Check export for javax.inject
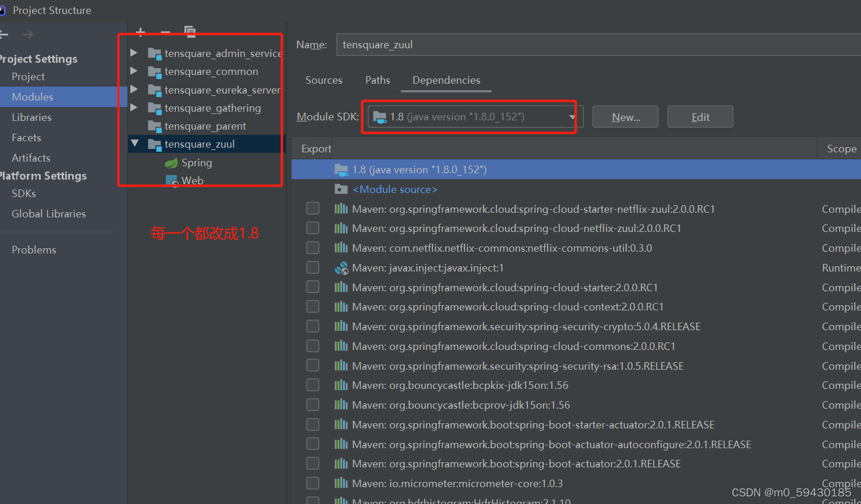 pyautogui.click(x=312, y=267)
